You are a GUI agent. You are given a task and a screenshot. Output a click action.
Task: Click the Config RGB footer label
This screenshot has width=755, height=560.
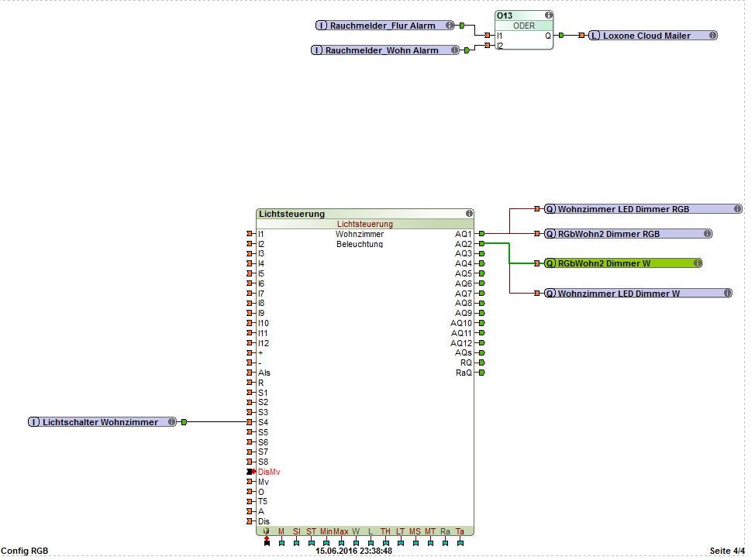25,551
